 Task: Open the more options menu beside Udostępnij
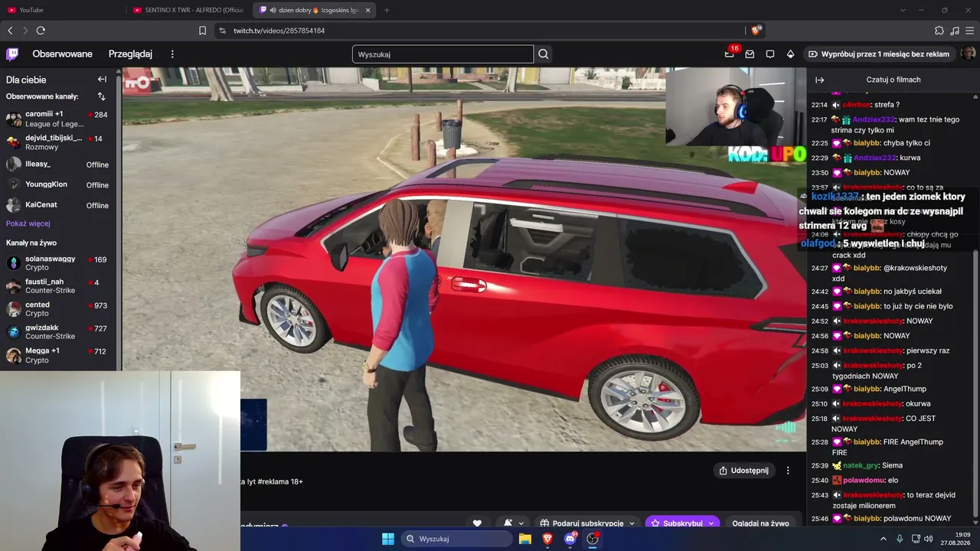[788, 471]
